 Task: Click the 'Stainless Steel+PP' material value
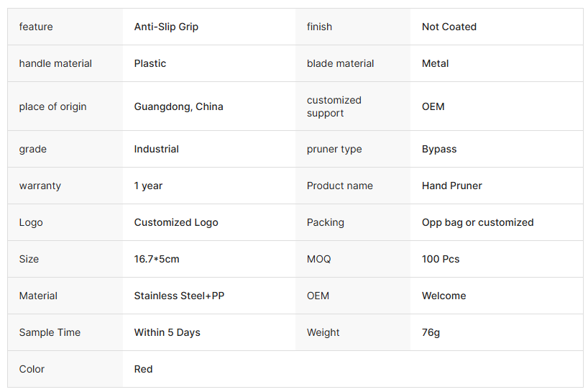coord(179,296)
